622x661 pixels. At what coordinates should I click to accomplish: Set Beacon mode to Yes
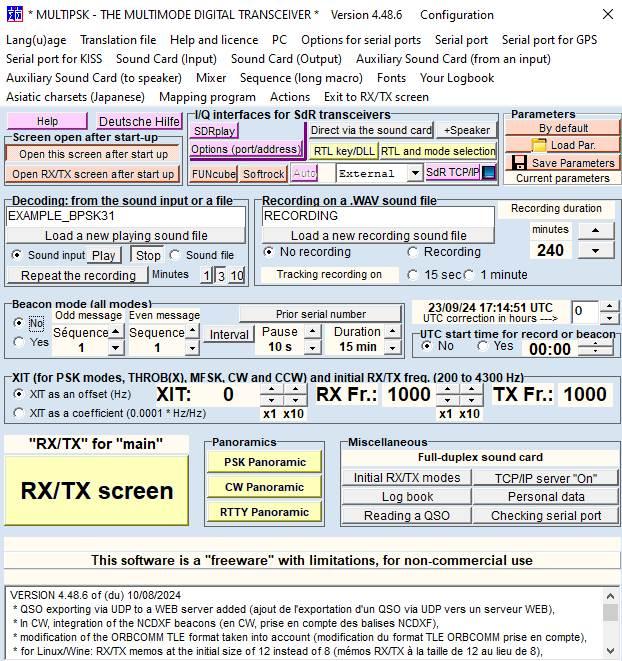point(18,342)
